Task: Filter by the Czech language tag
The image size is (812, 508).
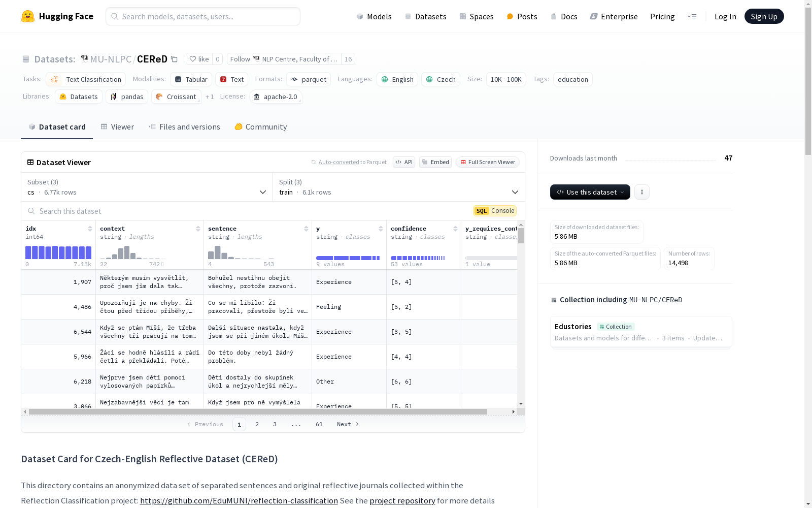Action: coord(441,79)
